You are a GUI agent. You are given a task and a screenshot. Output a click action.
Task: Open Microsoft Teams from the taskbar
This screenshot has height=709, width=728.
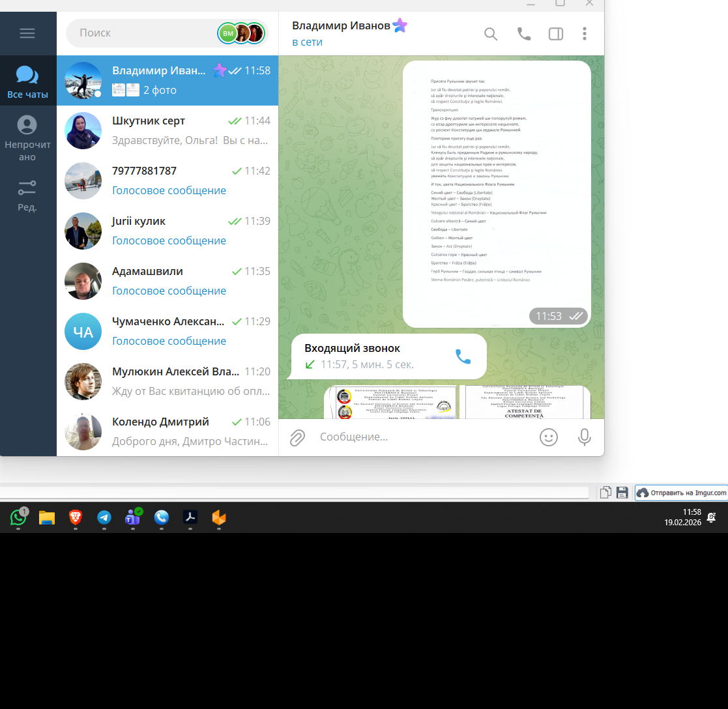tap(133, 517)
